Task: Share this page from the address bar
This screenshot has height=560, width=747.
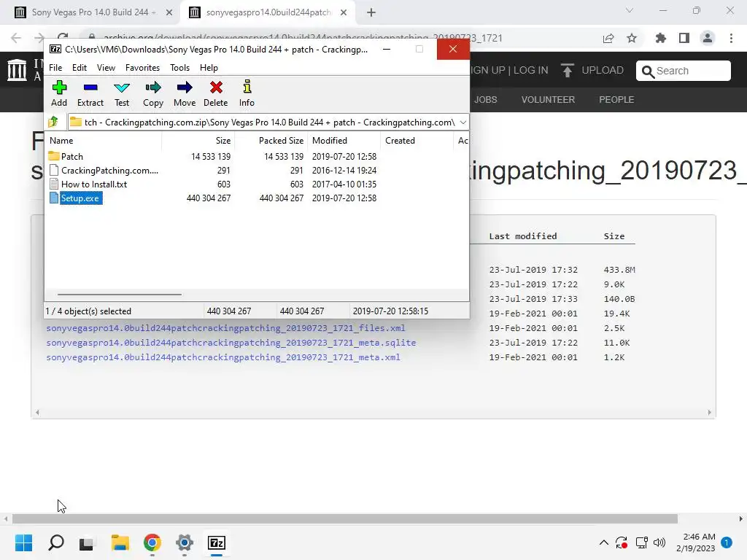Action: tap(608, 38)
